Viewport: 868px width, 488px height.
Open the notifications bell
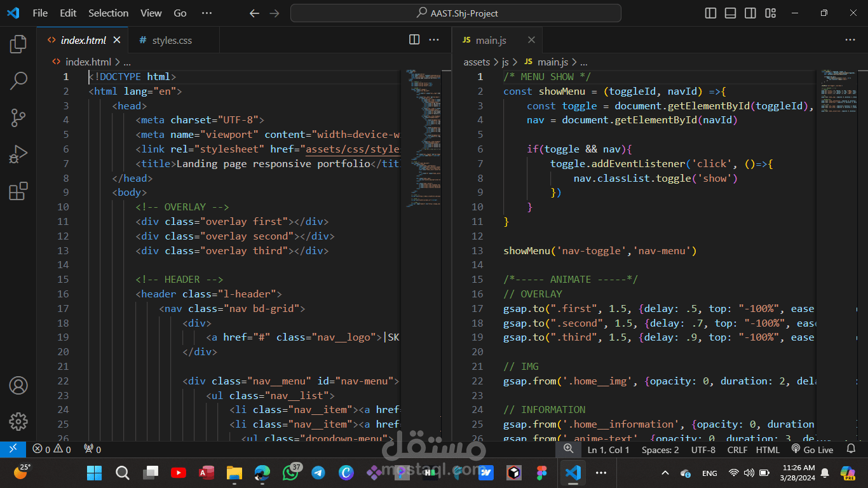(x=851, y=449)
